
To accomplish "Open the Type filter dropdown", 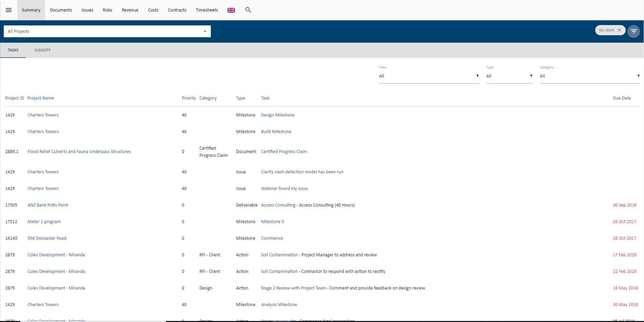I will coord(509,76).
